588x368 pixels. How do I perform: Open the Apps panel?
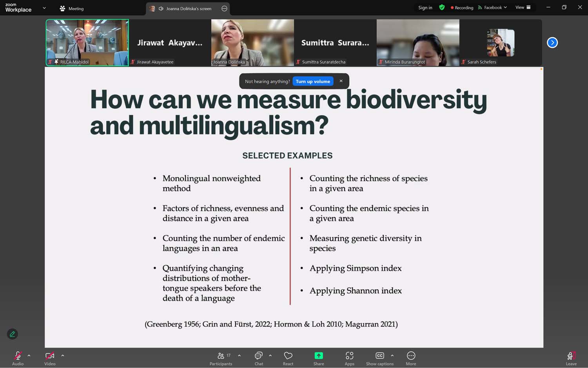[x=349, y=358]
